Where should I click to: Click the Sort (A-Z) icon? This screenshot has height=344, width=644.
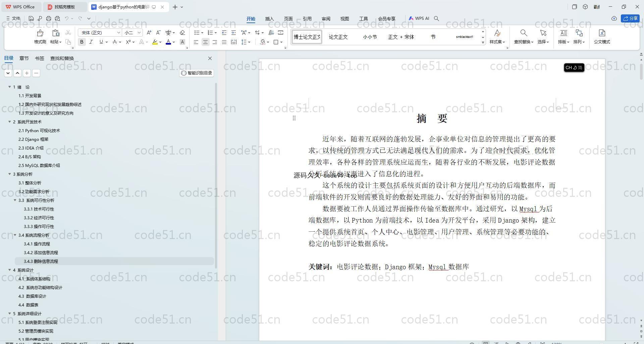pos(271,33)
